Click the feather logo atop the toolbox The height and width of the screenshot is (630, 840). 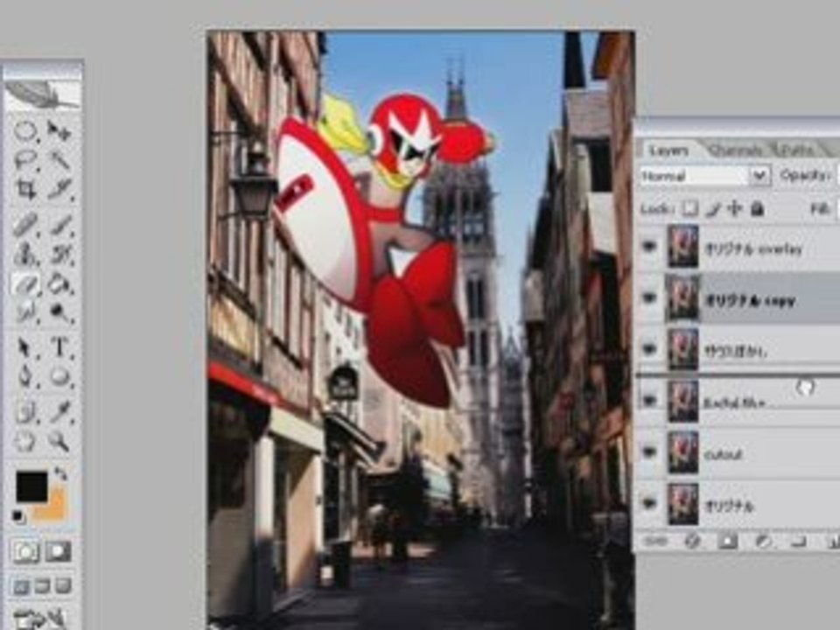(x=43, y=95)
